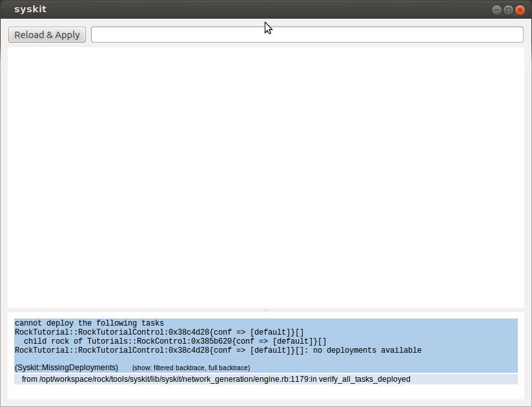The height and width of the screenshot is (407, 532).
Task: Click the syskit title in the title bar
Action: [x=30, y=10]
